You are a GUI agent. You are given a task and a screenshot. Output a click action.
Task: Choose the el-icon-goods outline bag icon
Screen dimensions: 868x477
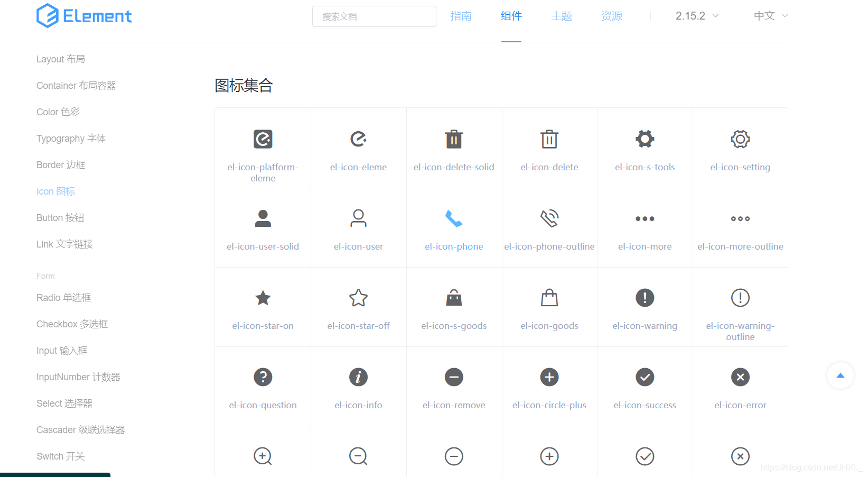pos(549,298)
